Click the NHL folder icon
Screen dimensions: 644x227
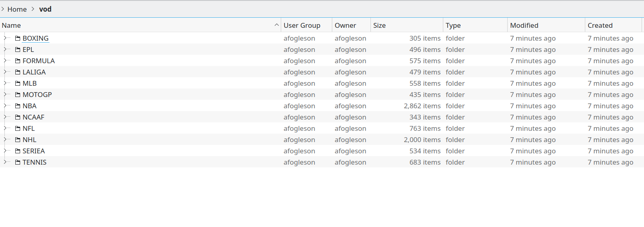tap(18, 140)
